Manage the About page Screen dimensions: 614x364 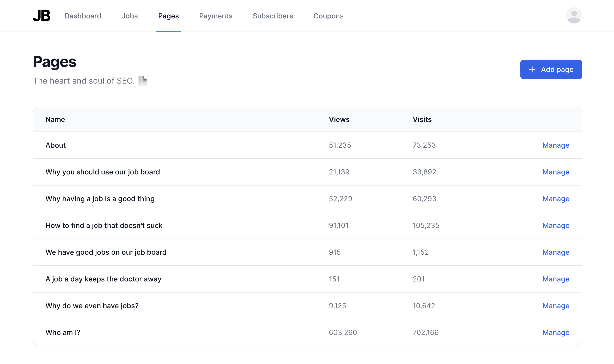point(555,145)
